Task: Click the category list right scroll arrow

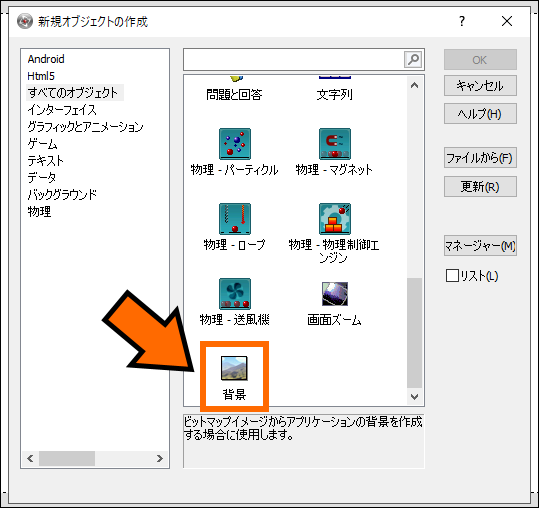Action: pyautogui.click(x=160, y=459)
